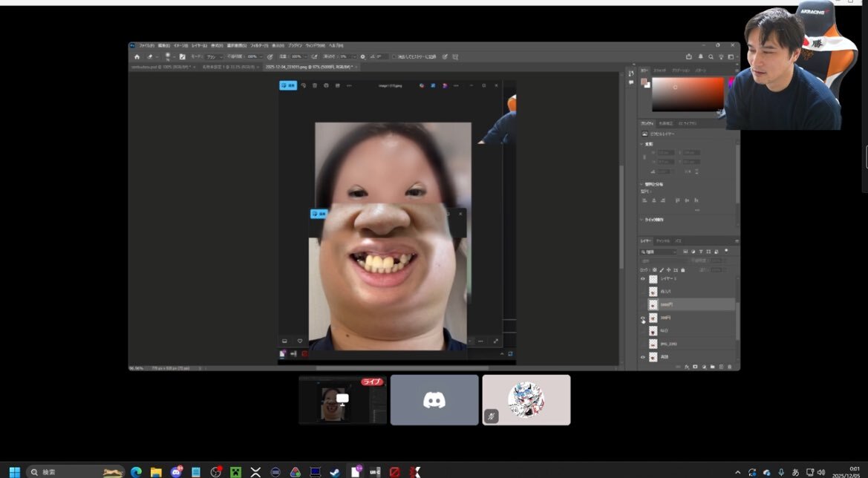This screenshot has width=868, height=478.
Task: Open the opacity percentage dropdown in options bar
Action: [254, 56]
